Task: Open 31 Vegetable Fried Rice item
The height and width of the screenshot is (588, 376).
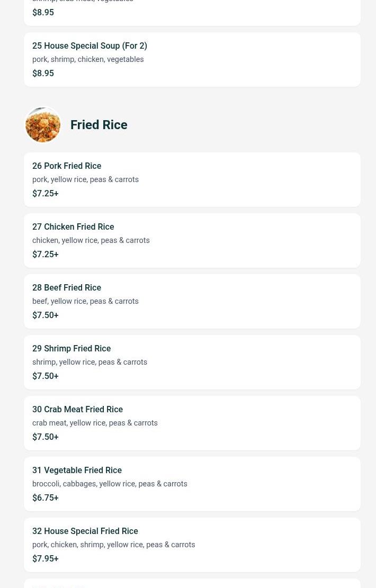Action: pyautogui.click(x=77, y=471)
